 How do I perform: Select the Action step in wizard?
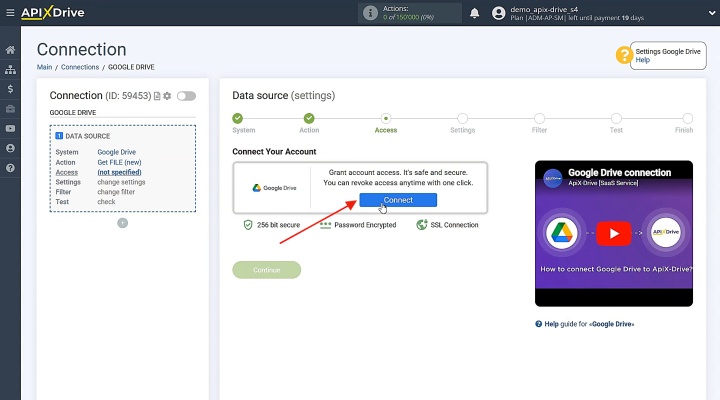pyautogui.click(x=309, y=118)
